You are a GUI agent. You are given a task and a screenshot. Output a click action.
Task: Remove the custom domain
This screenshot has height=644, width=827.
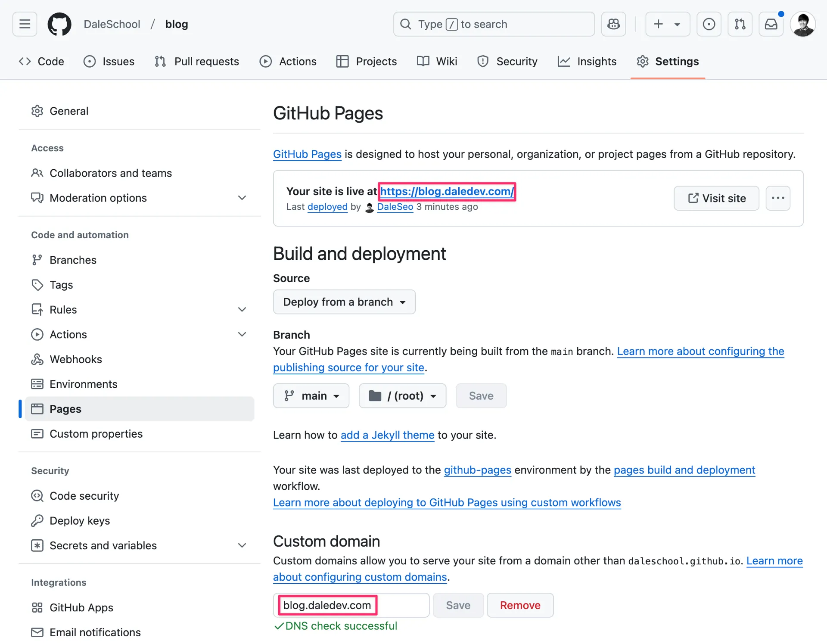(520, 605)
